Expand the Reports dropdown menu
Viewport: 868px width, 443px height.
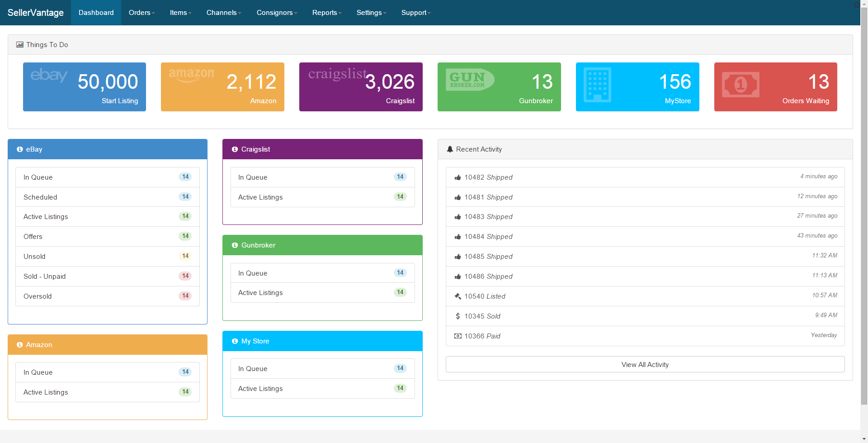[x=326, y=13]
